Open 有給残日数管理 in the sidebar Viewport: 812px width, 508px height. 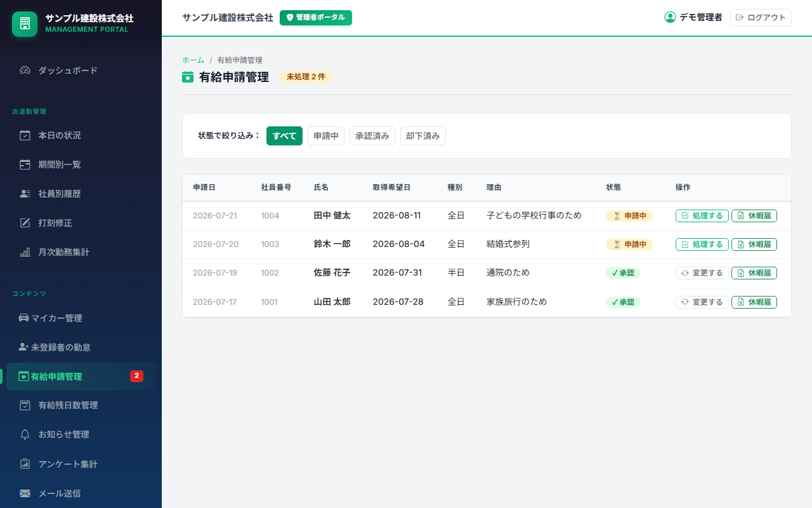pyautogui.click(x=81, y=405)
